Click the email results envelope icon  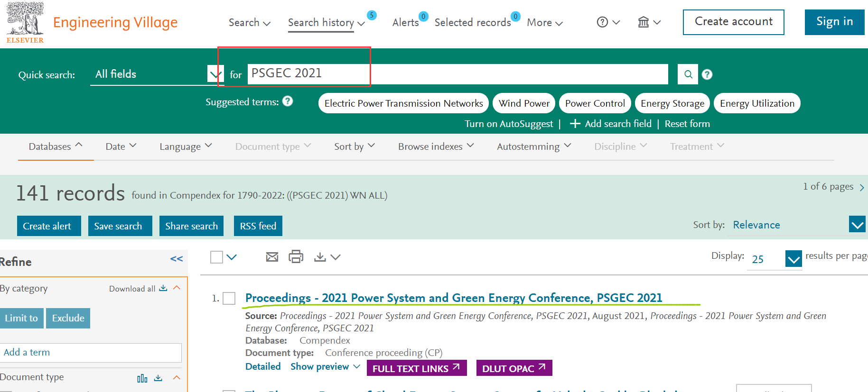point(272,257)
